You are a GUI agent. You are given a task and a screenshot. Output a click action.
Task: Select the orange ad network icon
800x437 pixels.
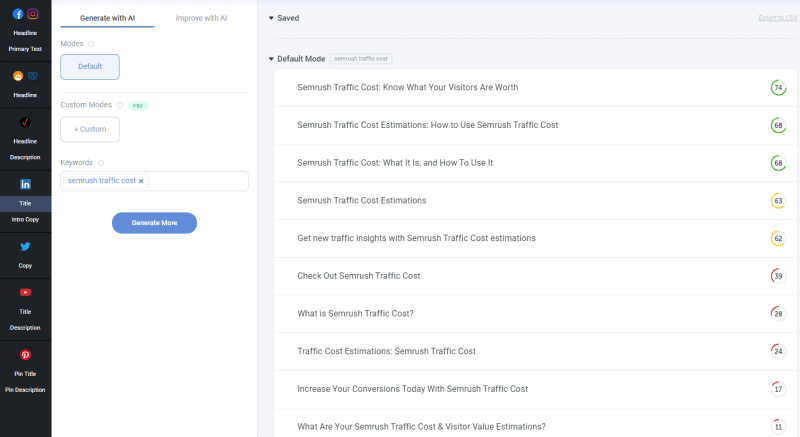click(18, 76)
